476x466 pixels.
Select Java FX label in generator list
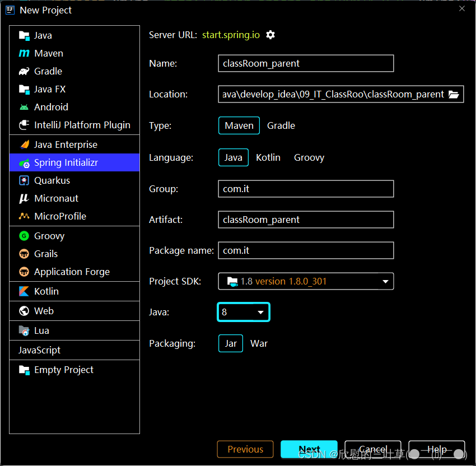(x=50, y=89)
